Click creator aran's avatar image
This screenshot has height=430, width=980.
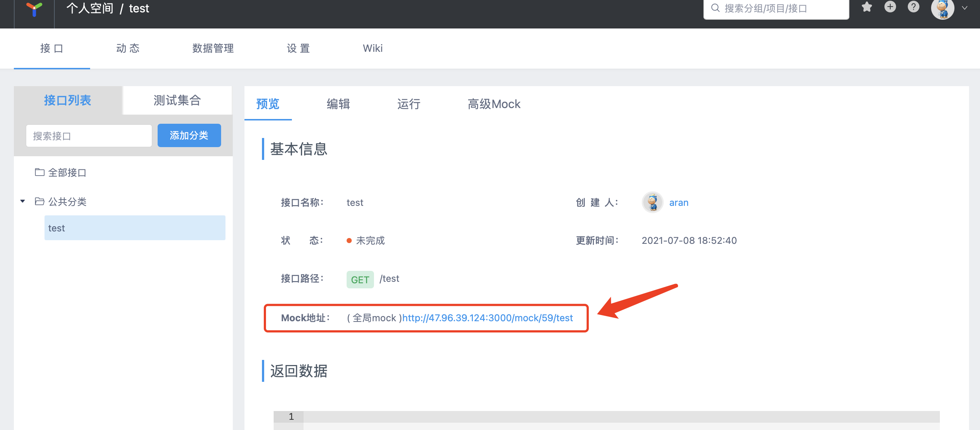pyautogui.click(x=652, y=203)
